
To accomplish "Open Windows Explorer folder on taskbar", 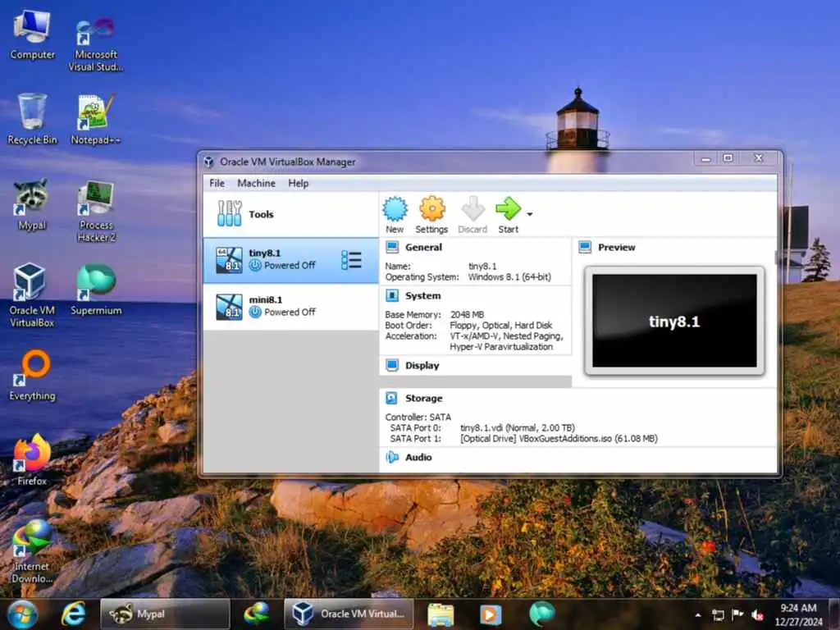I will tap(441, 615).
